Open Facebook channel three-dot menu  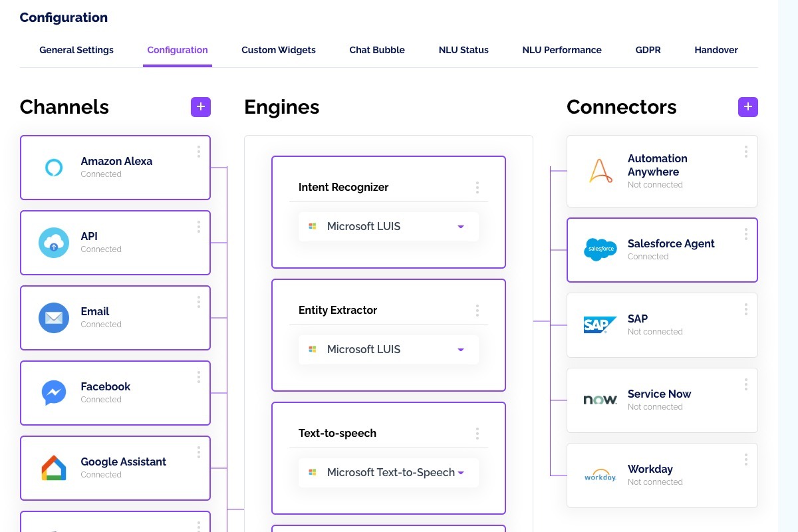(198, 378)
